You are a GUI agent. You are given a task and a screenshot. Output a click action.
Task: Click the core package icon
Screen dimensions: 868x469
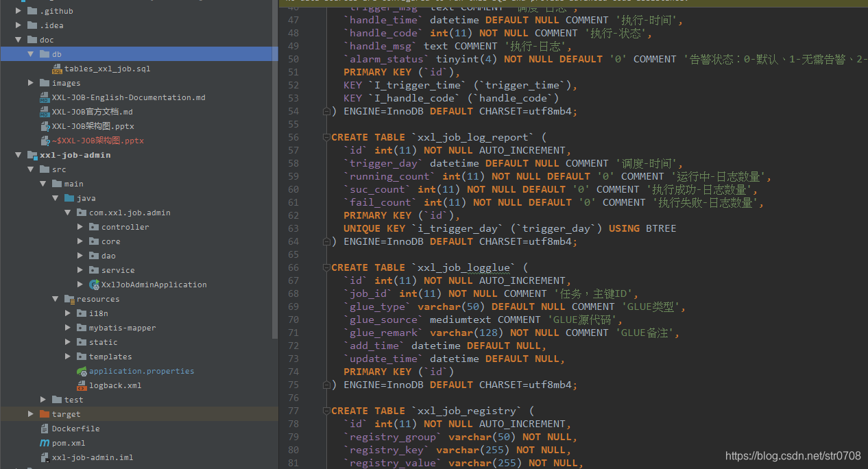coord(94,241)
